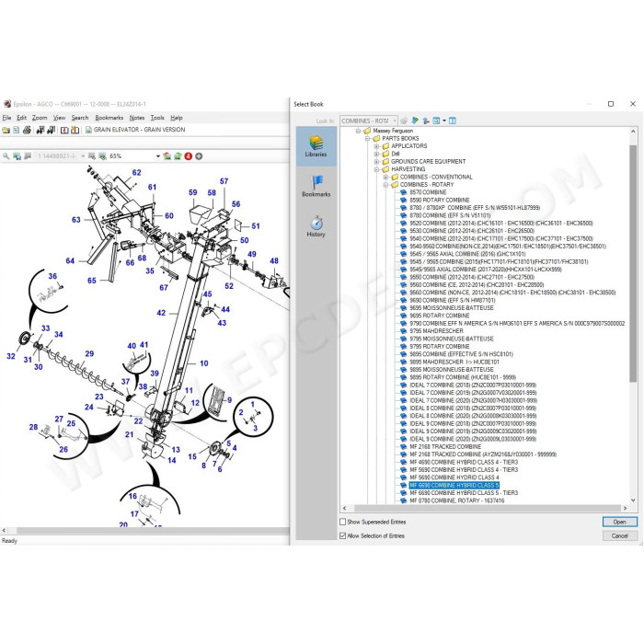Click the panel layout icon in Select Book

tap(453, 121)
